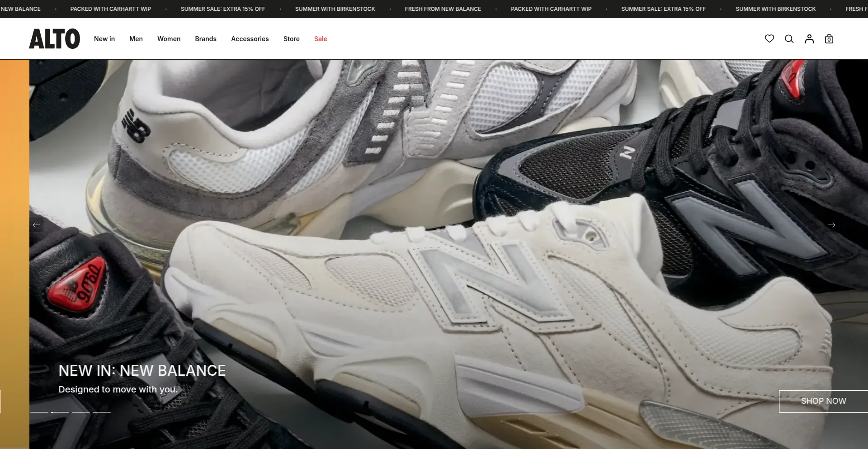Open the Men menu
Screen dimensions: 868x449
[136, 39]
